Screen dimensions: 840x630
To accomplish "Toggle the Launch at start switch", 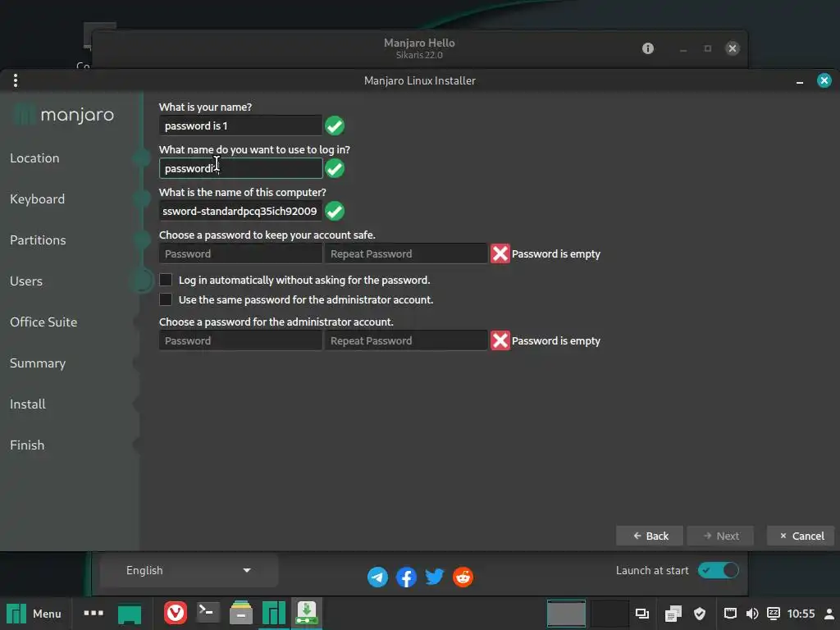I will (719, 571).
